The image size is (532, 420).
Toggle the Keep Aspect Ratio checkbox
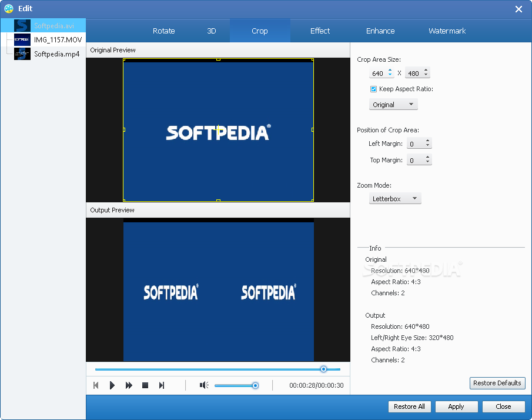point(373,89)
